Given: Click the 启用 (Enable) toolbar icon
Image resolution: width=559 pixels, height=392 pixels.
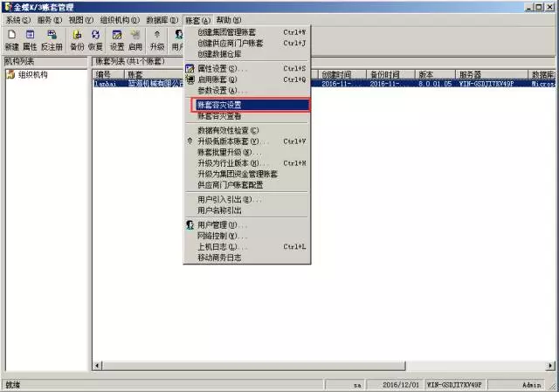Looking at the screenshot, I should (135, 39).
